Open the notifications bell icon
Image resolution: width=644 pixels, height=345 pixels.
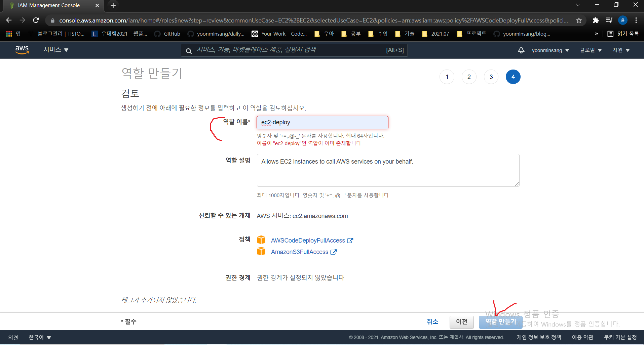coord(521,50)
